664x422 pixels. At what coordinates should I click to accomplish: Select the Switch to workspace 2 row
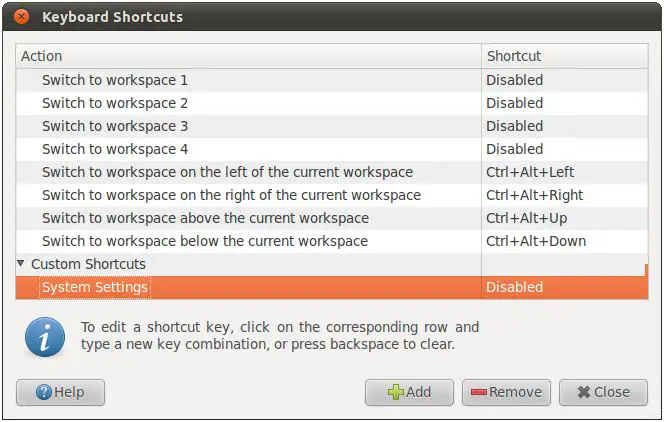115,103
